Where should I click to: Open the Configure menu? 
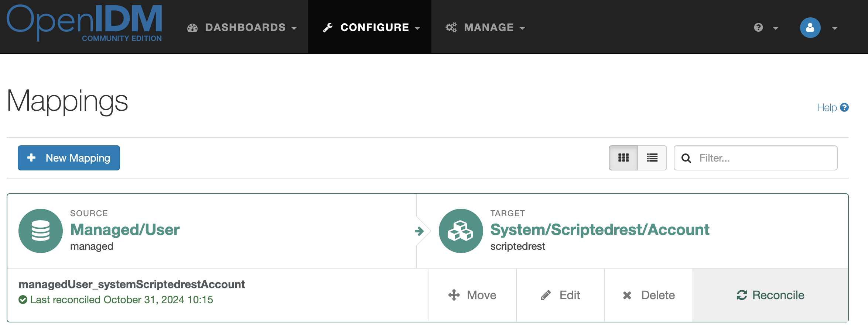click(x=370, y=27)
